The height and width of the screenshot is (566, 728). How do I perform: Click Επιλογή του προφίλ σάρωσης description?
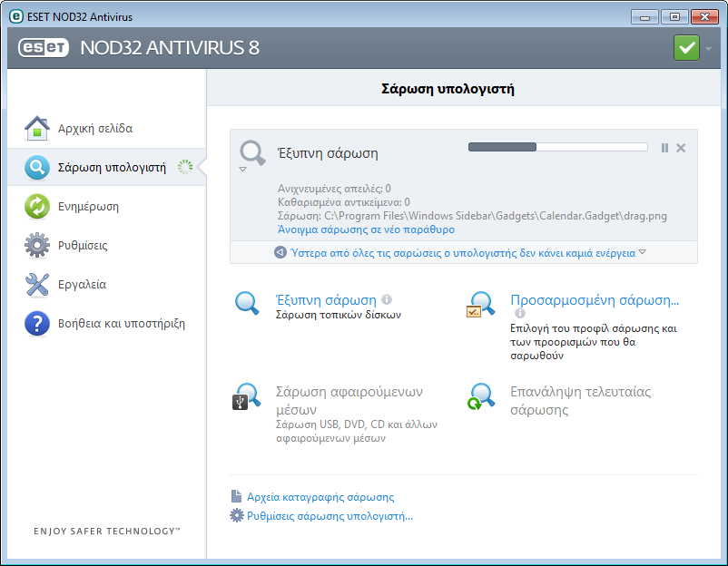(593, 342)
